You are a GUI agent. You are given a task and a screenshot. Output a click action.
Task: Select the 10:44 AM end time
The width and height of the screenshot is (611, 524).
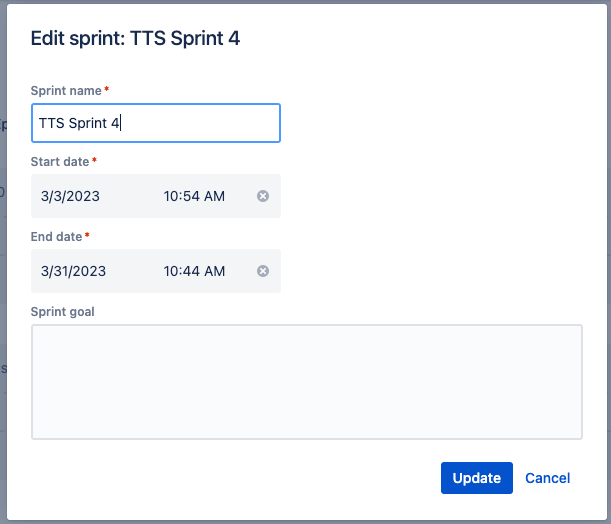tap(194, 271)
